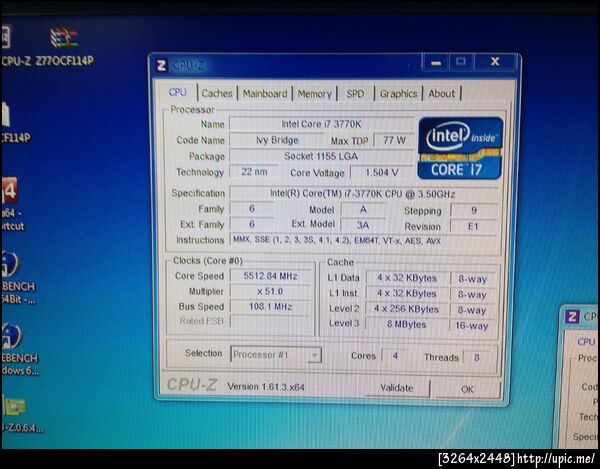Click the Instructions field listing MMX, SSE
The image size is (600, 469).
coord(364,241)
